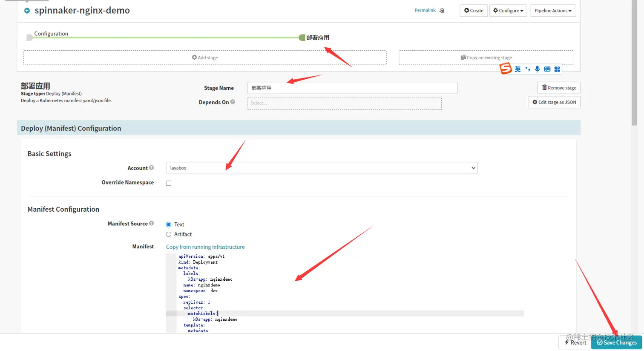Click the back arrow icon beside spinnaker-nginx-demo
644x351 pixels.
tap(27, 11)
